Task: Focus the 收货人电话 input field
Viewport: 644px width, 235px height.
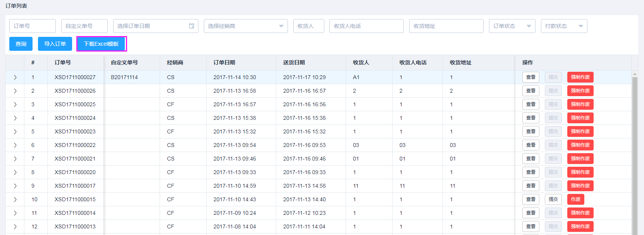Action: tap(366, 26)
